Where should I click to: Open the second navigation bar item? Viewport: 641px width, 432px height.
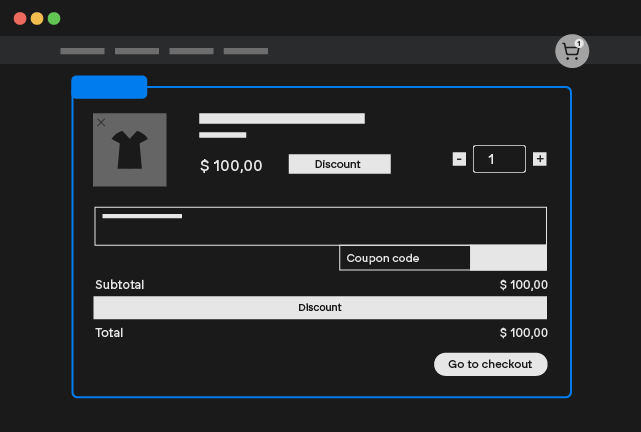[137, 51]
